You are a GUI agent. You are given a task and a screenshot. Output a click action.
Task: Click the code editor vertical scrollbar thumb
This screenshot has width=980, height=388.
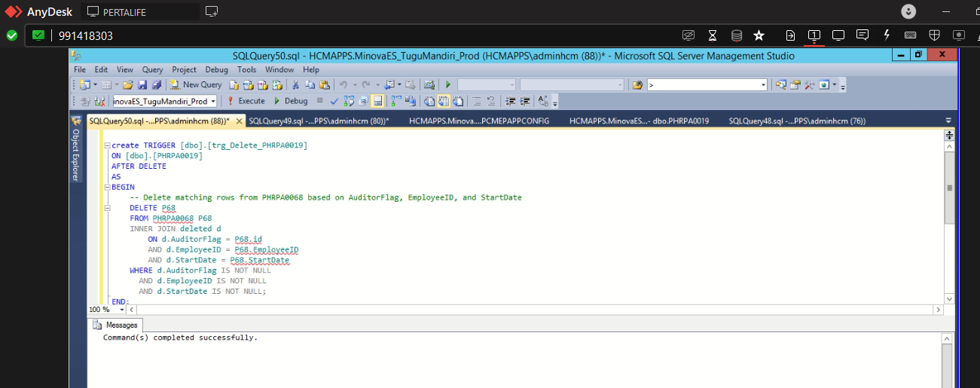click(x=949, y=187)
